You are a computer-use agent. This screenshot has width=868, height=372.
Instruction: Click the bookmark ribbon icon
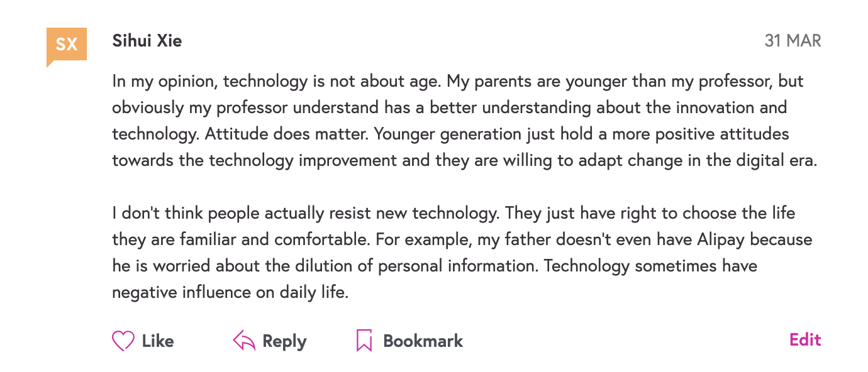tap(364, 341)
